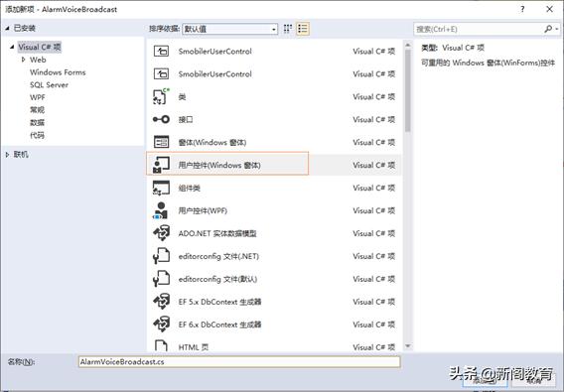
Task: Click Visual C# 项 in the 接口 row
Action: (373, 119)
